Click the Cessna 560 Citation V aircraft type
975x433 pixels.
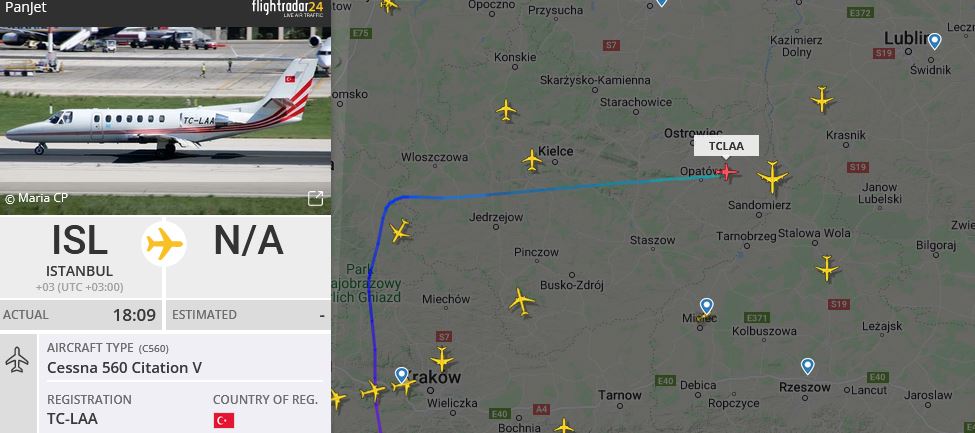[124, 368]
